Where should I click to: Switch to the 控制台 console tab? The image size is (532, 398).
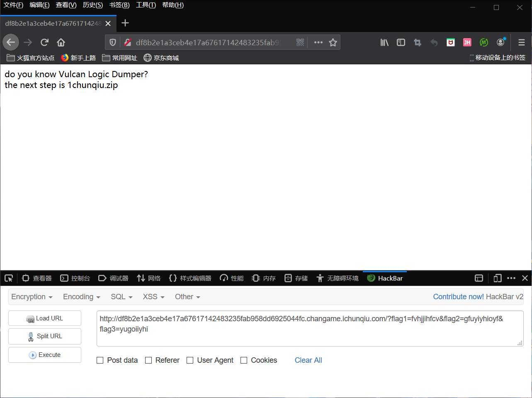coord(75,278)
